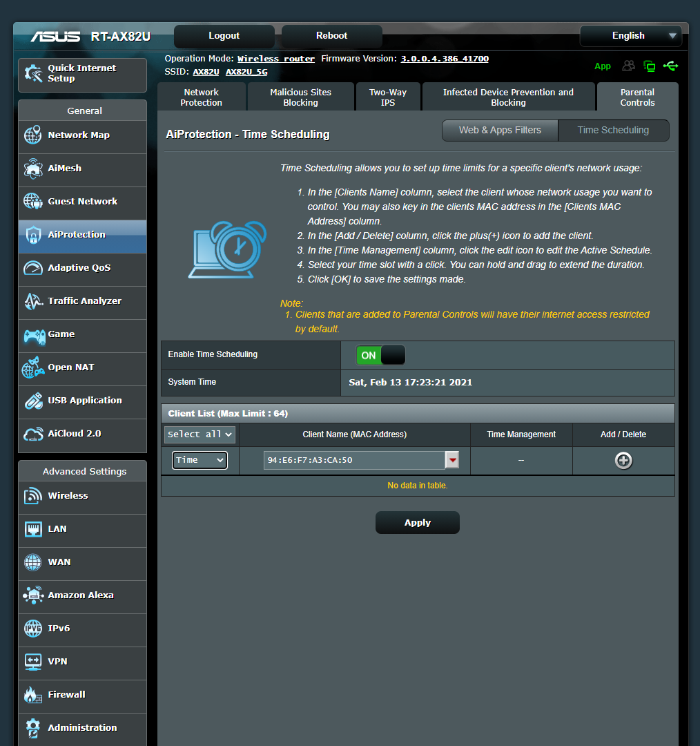Click the green App link
This screenshot has height=746, width=700.
click(x=603, y=66)
